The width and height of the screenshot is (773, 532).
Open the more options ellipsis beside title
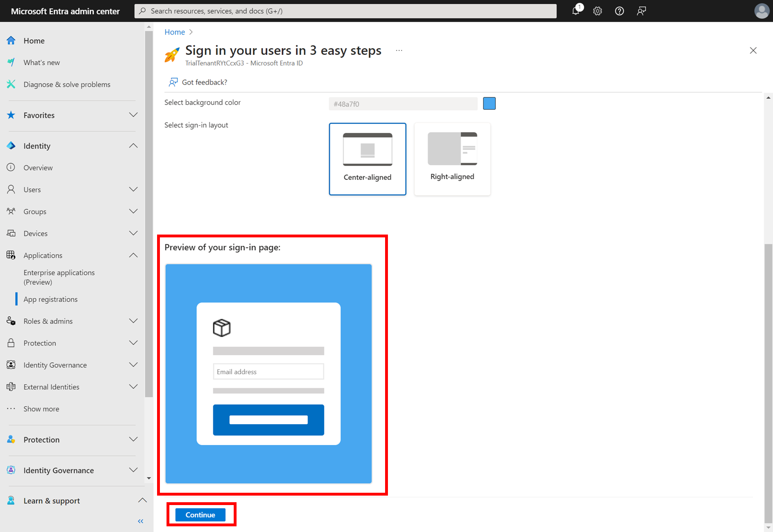399,51
